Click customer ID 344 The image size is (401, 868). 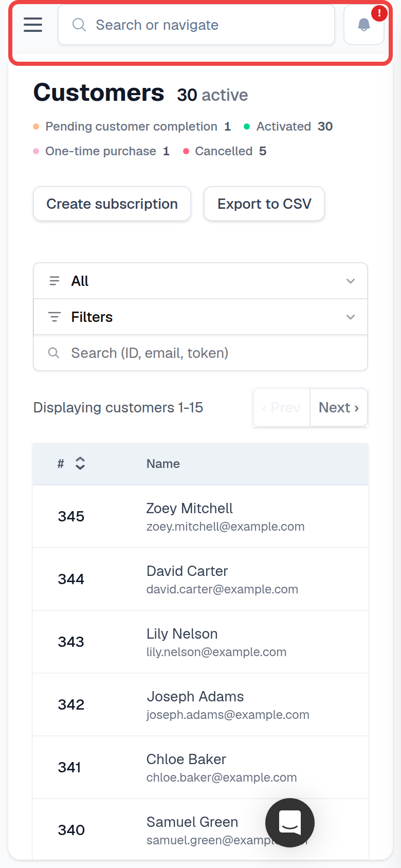pyautogui.click(x=71, y=579)
